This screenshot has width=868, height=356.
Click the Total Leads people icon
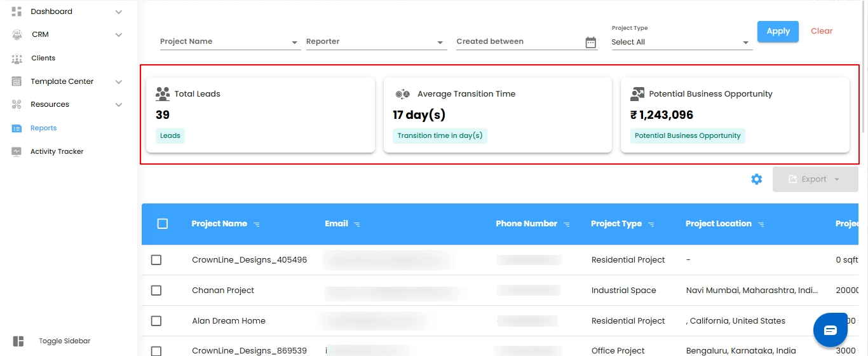(x=163, y=94)
